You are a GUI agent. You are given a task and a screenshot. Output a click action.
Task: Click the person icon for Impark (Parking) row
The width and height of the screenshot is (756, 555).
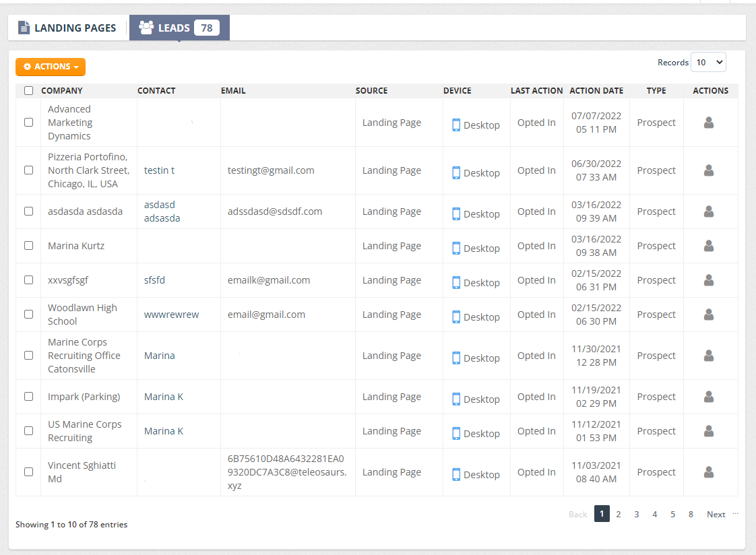pyautogui.click(x=708, y=397)
